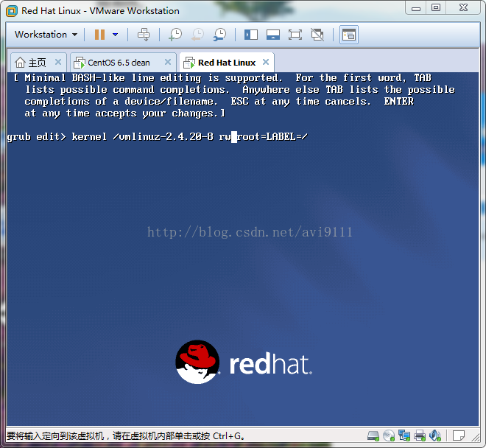Open the Workstation menu dropdown
The height and width of the screenshot is (448, 486).
(x=46, y=35)
